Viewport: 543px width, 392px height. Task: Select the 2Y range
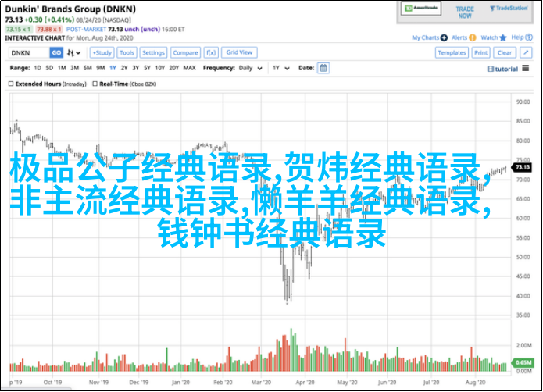click(x=124, y=68)
